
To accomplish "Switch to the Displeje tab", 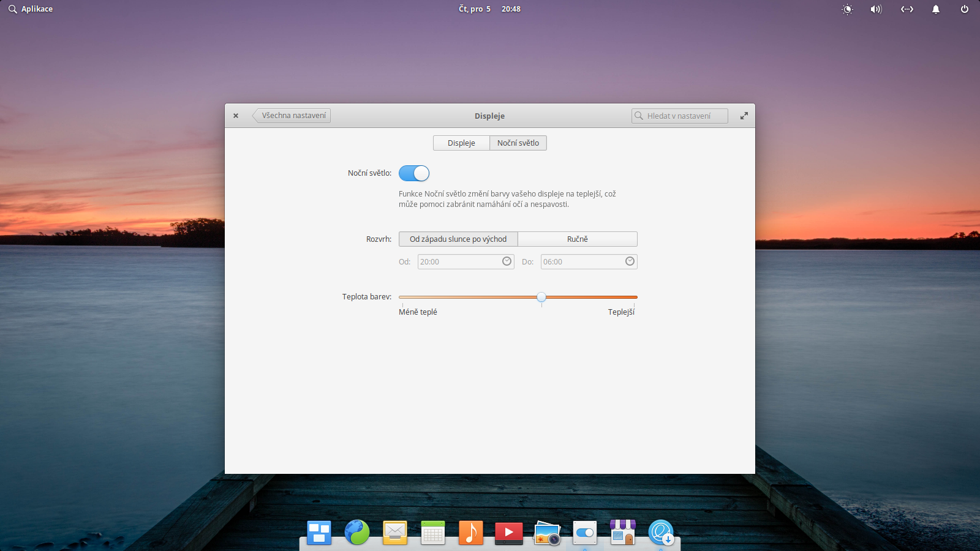I will click(x=461, y=143).
